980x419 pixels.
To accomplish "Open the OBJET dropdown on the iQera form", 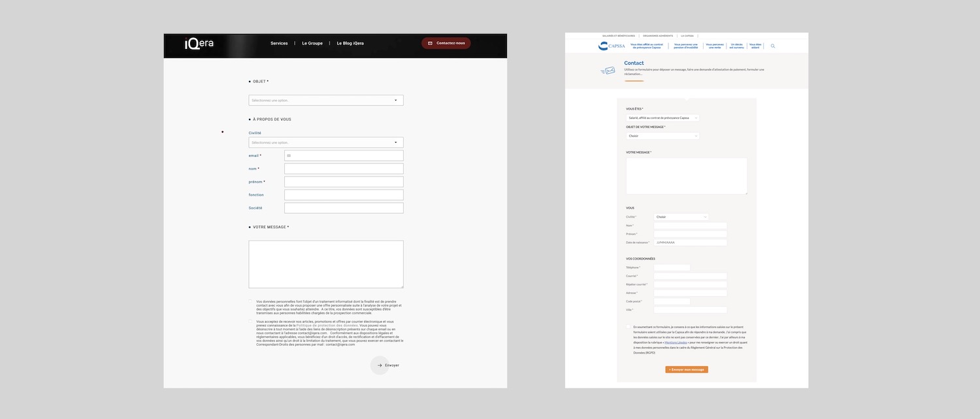I will [325, 100].
